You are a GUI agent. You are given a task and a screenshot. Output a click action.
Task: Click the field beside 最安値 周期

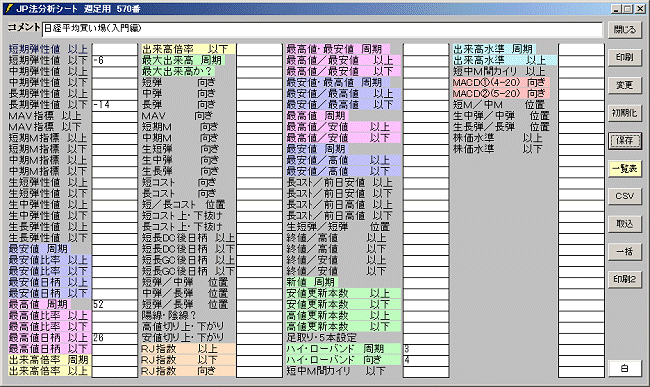tap(115, 249)
